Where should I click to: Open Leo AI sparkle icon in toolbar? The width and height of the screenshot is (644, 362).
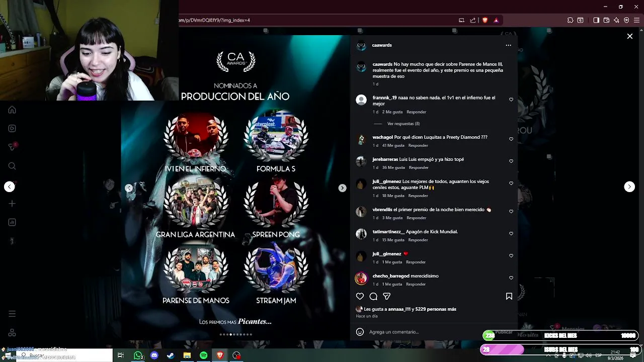click(x=616, y=20)
